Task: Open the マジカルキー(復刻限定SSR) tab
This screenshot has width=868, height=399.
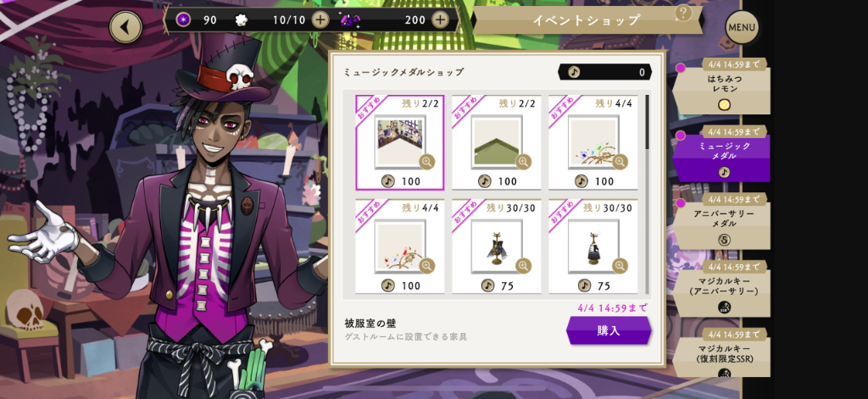Action: (x=721, y=353)
